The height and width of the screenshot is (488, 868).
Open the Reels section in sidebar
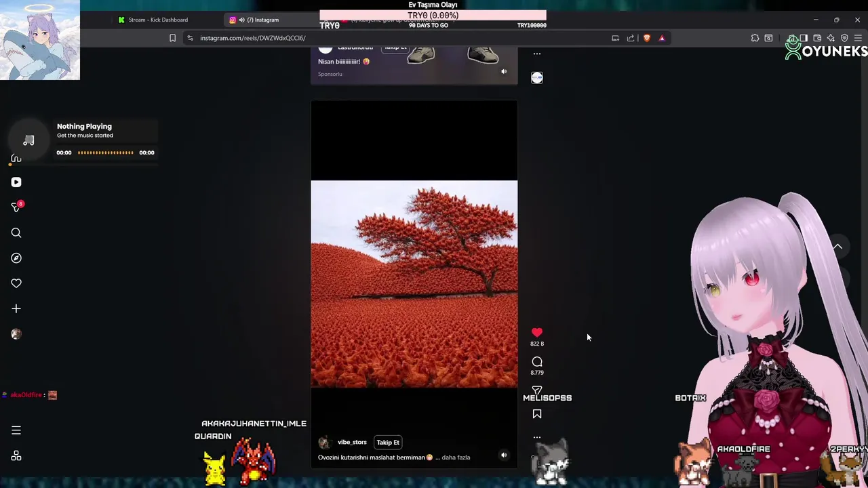16,182
